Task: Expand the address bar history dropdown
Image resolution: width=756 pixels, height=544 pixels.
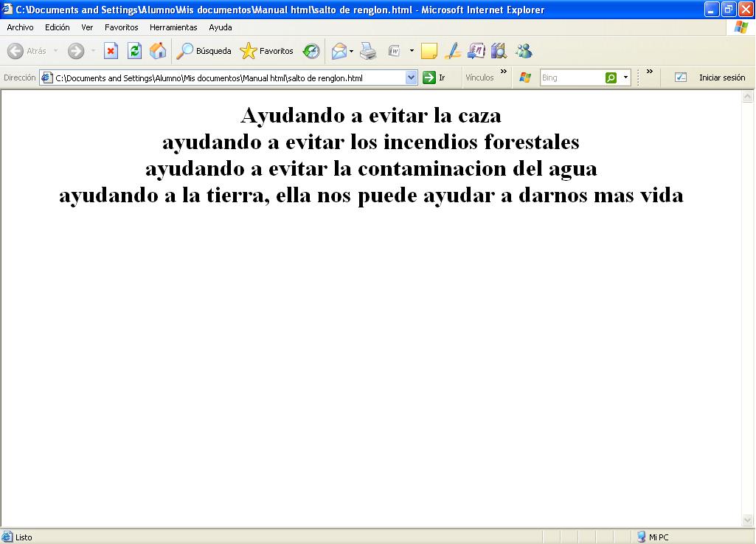Action: click(x=412, y=77)
